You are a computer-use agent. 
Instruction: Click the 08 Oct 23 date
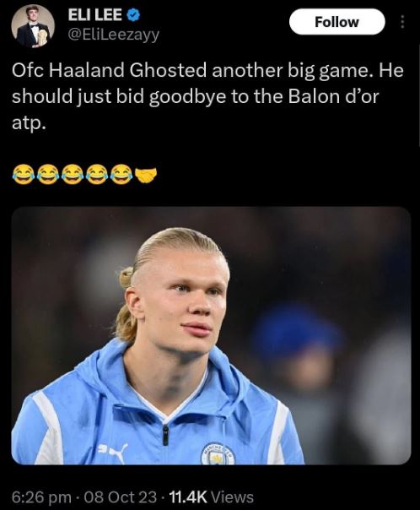[121, 496]
